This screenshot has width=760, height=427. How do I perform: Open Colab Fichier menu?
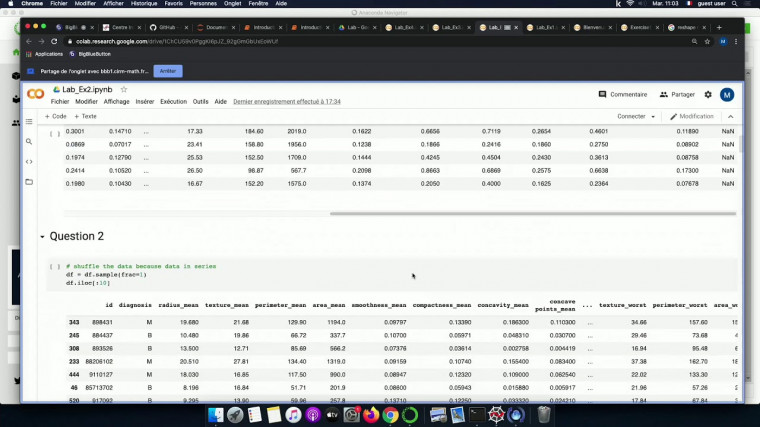coord(60,102)
